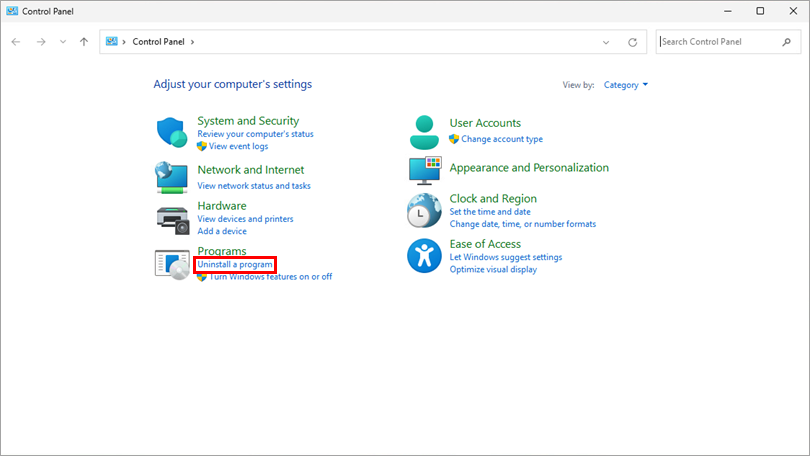Click the Programs category icon
The width and height of the screenshot is (810, 456).
[x=172, y=263]
